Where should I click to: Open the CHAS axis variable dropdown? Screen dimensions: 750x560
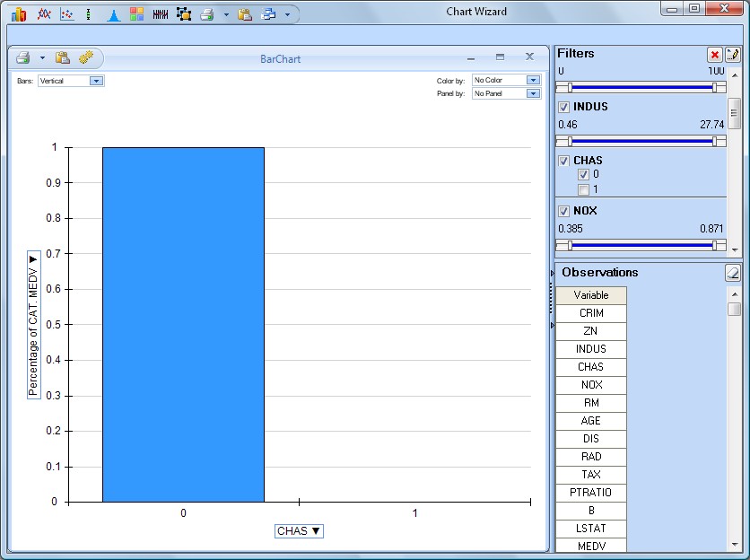299,530
